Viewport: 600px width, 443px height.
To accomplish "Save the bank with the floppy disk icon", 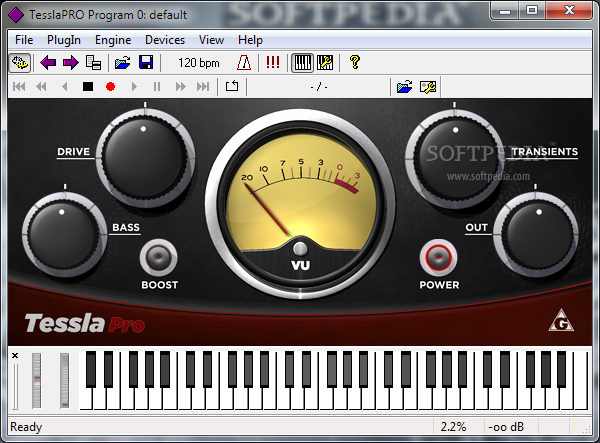I will tap(146, 62).
